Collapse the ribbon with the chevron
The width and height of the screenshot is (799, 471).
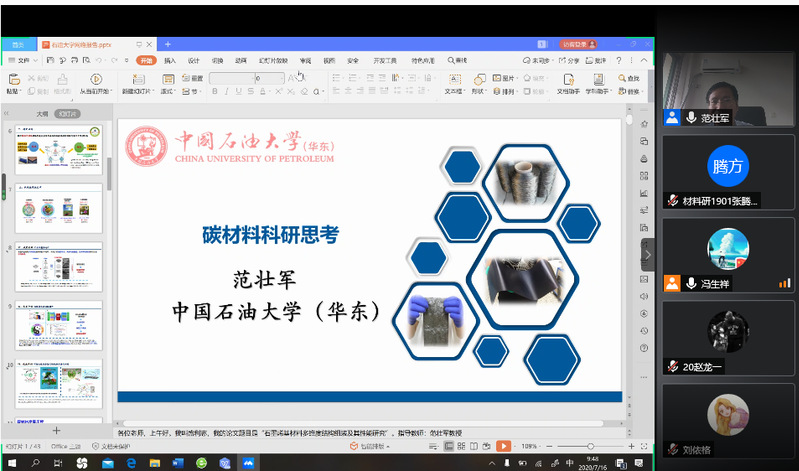click(x=644, y=60)
